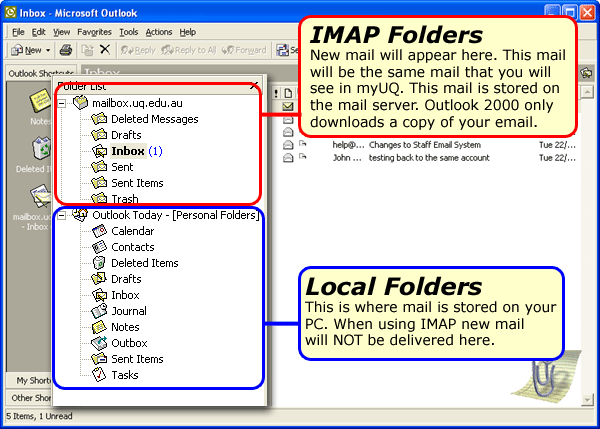
Task: Open the 'Changes to Staff Email System' message
Action: point(429,145)
